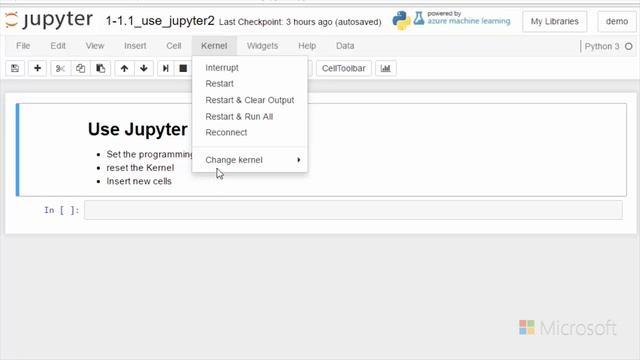The width and height of the screenshot is (640, 360).
Task: Click the CellToolbar button
Action: [344, 68]
